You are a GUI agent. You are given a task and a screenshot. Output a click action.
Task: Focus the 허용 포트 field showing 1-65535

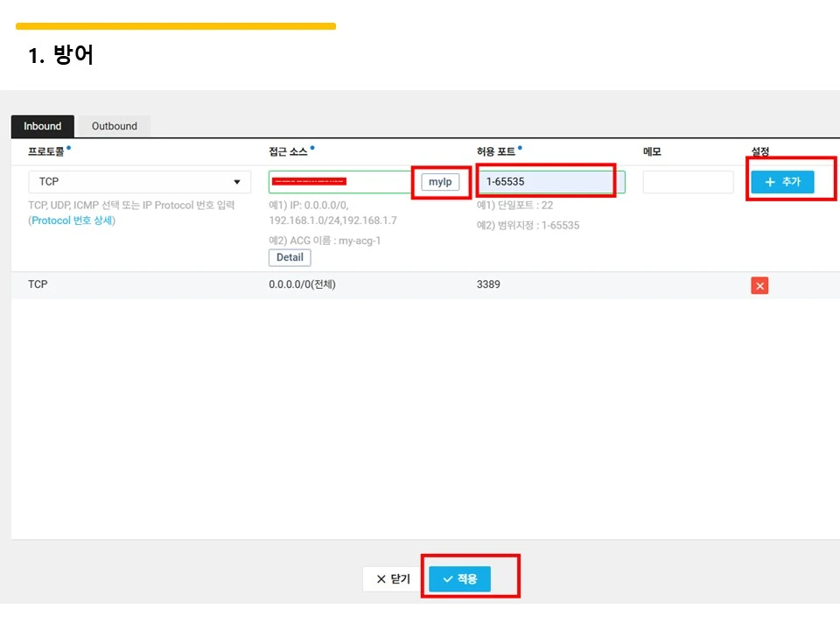[550, 182]
